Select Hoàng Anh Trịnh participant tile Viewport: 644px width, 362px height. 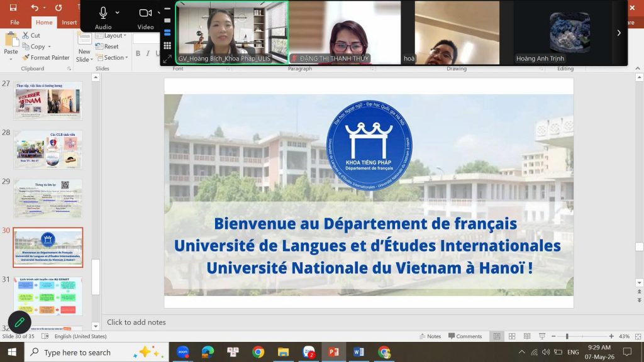pos(569,33)
